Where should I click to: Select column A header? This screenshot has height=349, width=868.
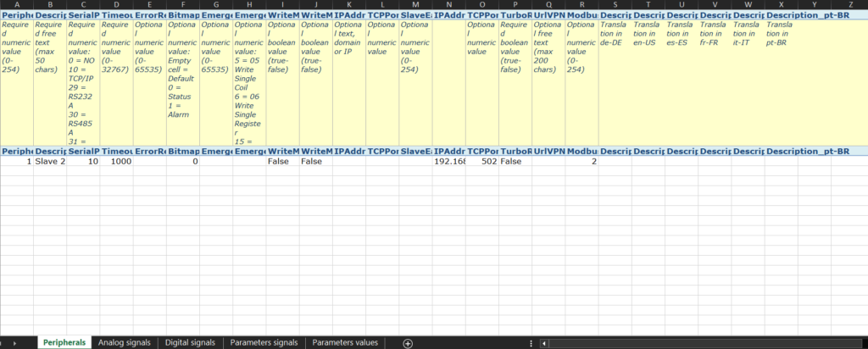[x=17, y=4]
